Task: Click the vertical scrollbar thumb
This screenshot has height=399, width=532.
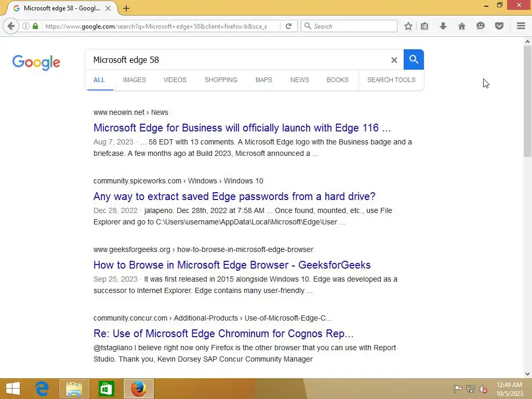Action: [527, 102]
